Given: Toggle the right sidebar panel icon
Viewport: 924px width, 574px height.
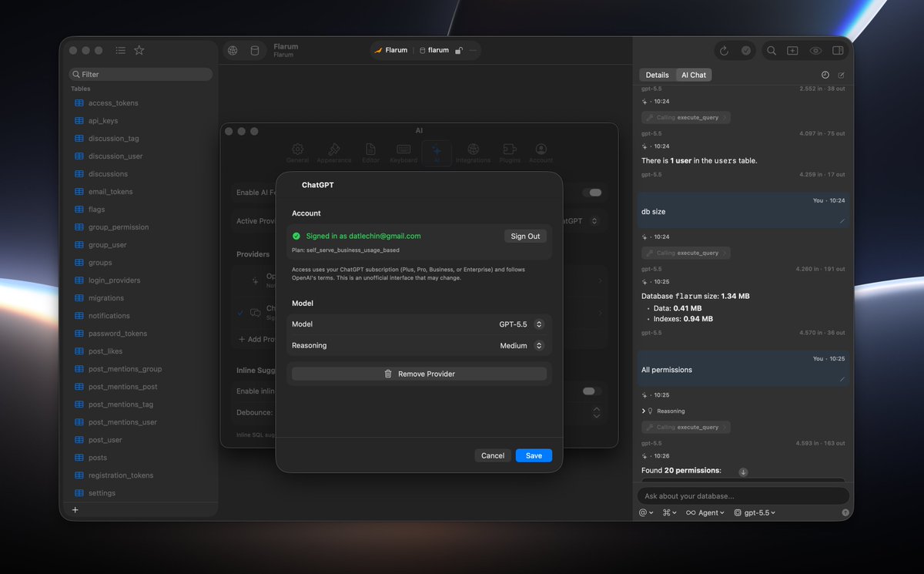Looking at the screenshot, I should click(838, 50).
